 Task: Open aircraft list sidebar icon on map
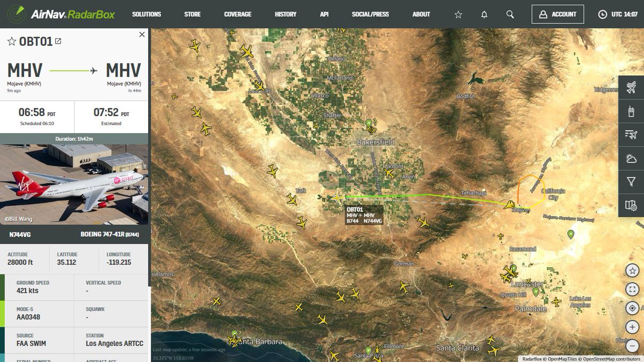click(631, 88)
